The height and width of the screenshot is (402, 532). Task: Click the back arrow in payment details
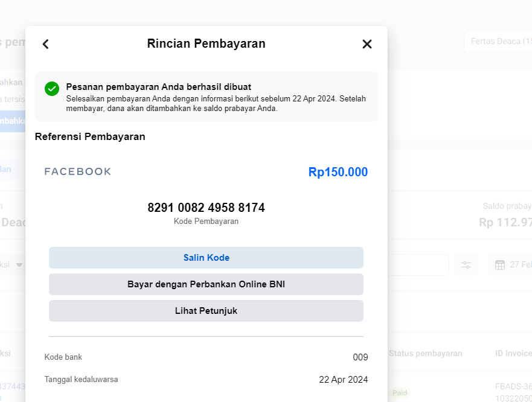coord(45,44)
